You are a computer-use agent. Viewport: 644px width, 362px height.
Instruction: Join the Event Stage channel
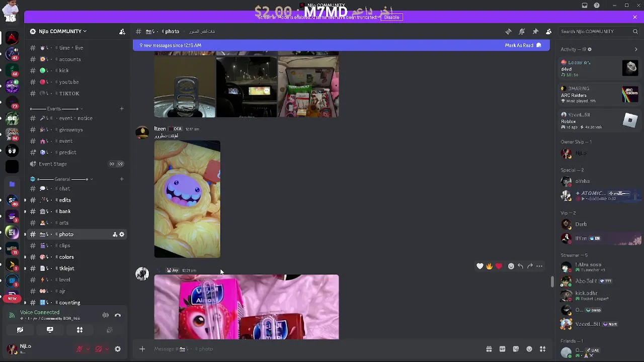(76, 164)
